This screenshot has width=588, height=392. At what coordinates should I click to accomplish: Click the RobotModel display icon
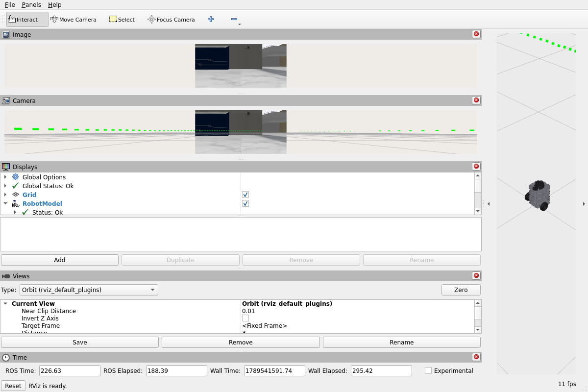[16, 203]
